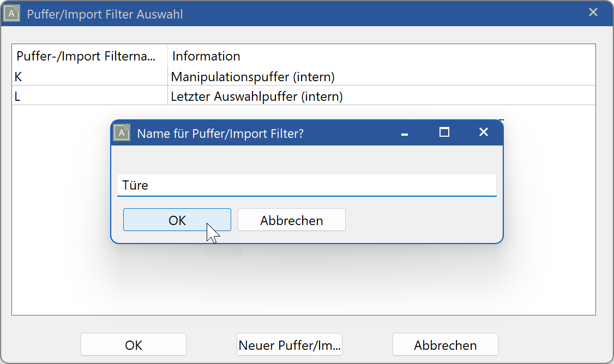The image size is (614, 364).
Task: Close the Puffer/Import Filter Auswahl dialog
Action: pos(593,12)
